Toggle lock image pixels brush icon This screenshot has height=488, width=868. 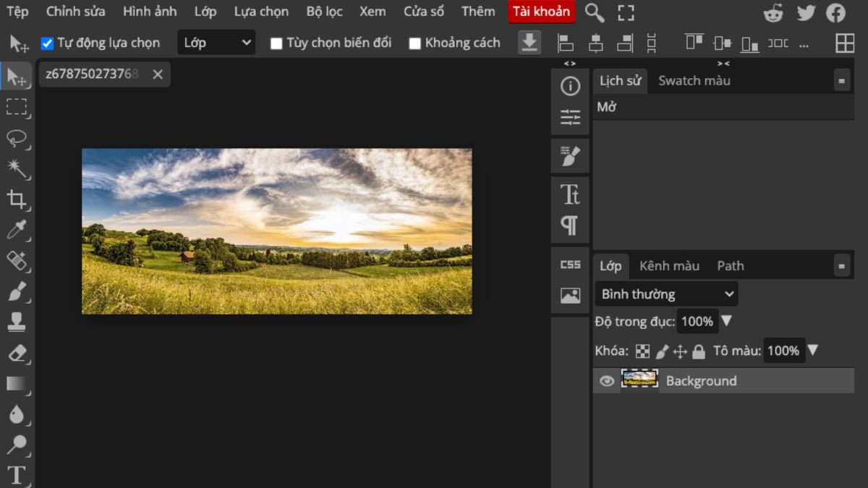(x=662, y=351)
